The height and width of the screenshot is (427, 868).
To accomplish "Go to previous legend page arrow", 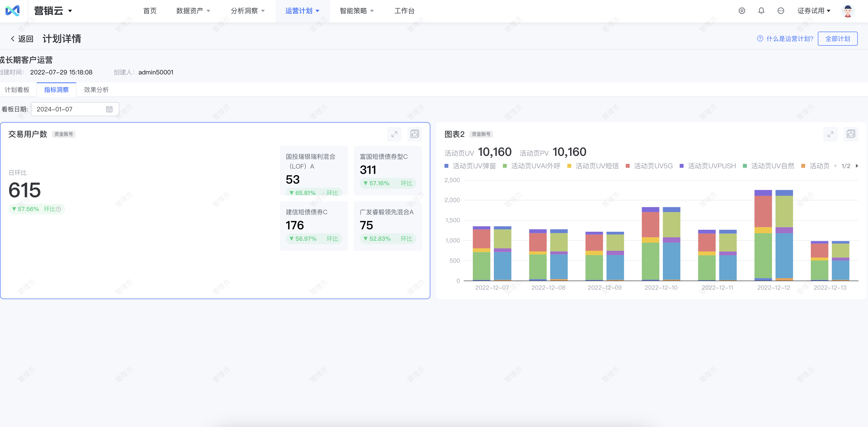I will point(835,166).
